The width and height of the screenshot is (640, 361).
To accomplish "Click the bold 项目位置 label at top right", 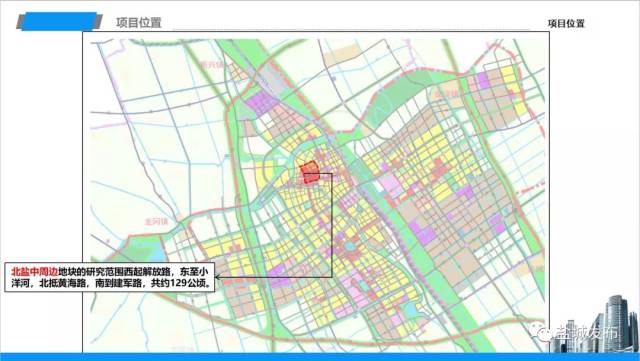I will 566,23.
